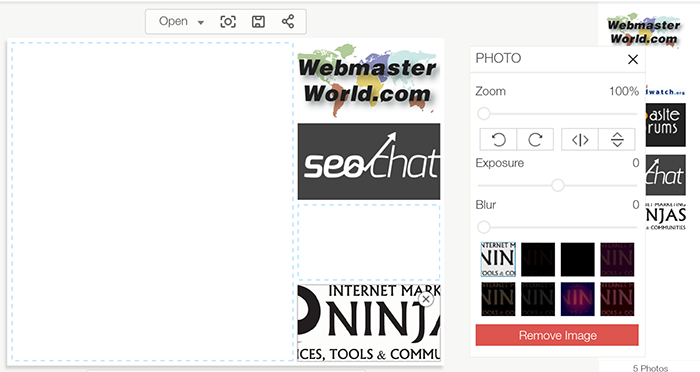Viewport: 700px width, 372px height.
Task: Select the large empty collage cell
Action: pyautogui.click(x=152, y=201)
